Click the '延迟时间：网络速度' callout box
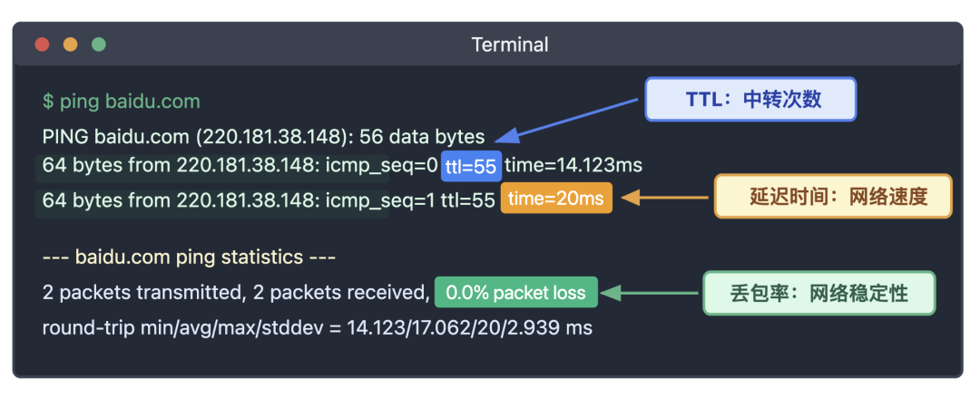This screenshot has width=980, height=398. [x=832, y=197]
